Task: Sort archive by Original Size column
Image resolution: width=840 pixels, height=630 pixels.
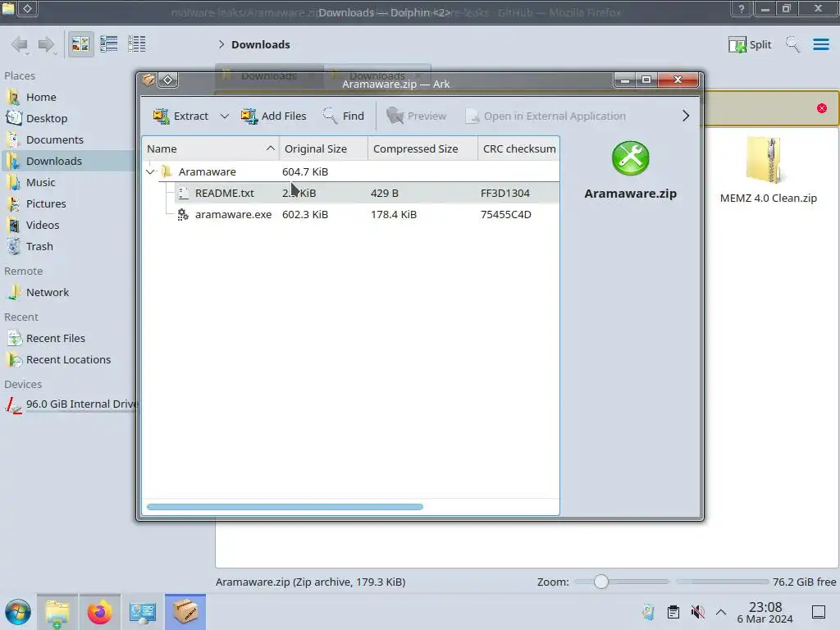Action: [323, 149]
